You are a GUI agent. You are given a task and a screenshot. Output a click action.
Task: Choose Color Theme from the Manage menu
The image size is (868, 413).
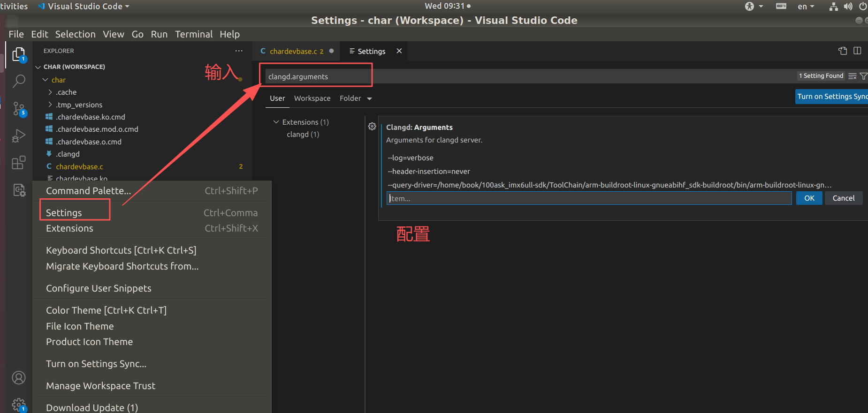point(152,310)
